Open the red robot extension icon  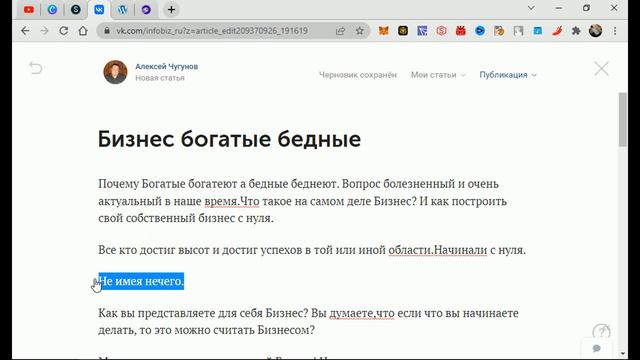[x=461, y=31]
